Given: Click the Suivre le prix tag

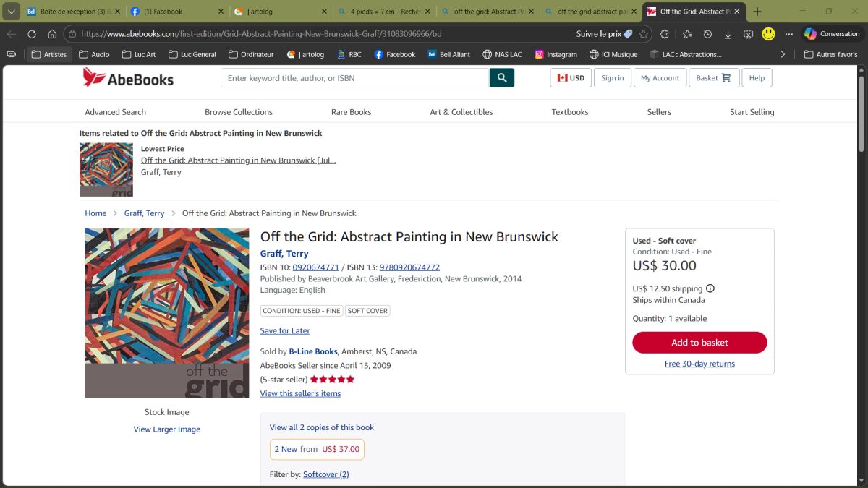Looking at the screenshot, I should point(604,34).
